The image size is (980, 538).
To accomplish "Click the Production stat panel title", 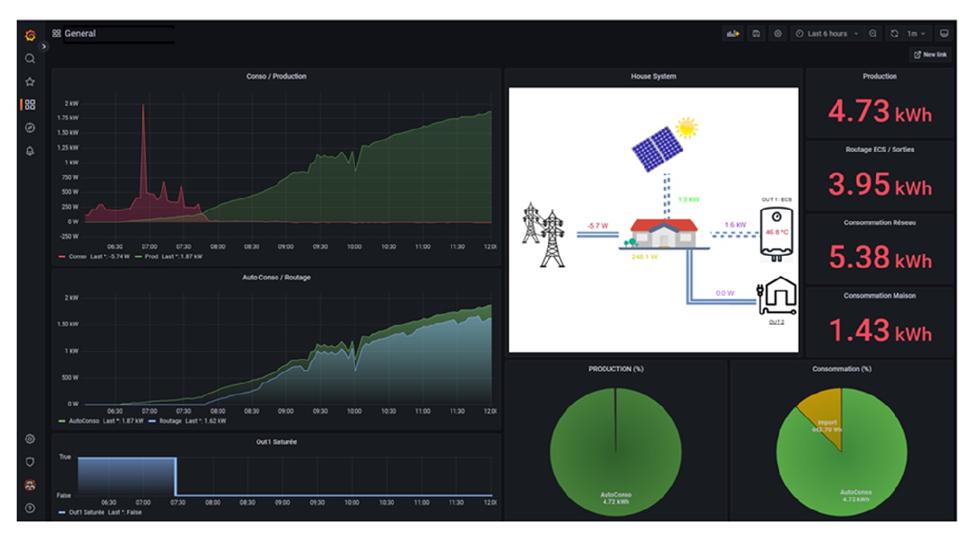I will 880,77.
